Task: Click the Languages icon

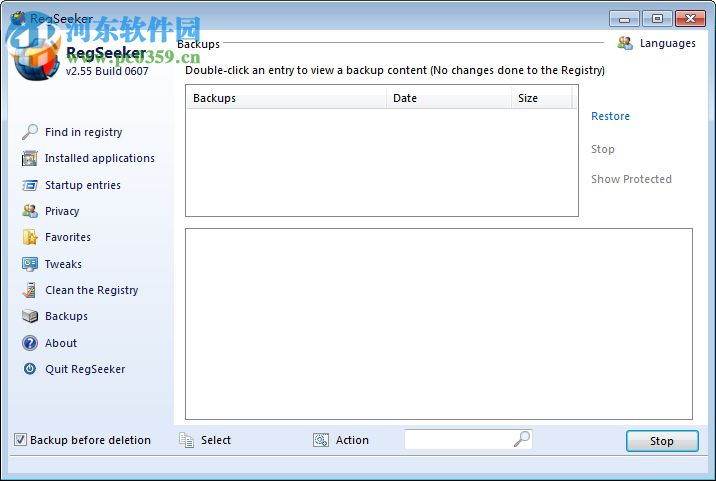Action: click(x=625, y=43)
